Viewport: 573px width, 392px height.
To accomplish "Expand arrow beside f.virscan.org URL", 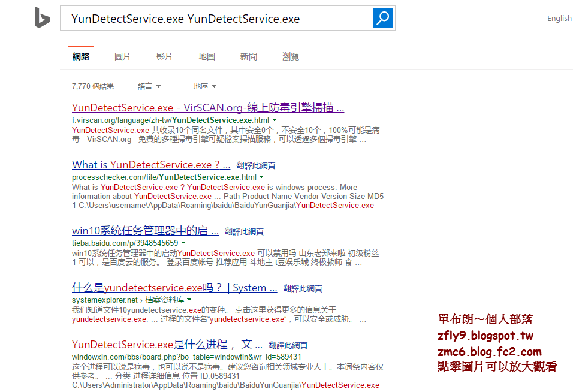I will [x=275, y=120].
